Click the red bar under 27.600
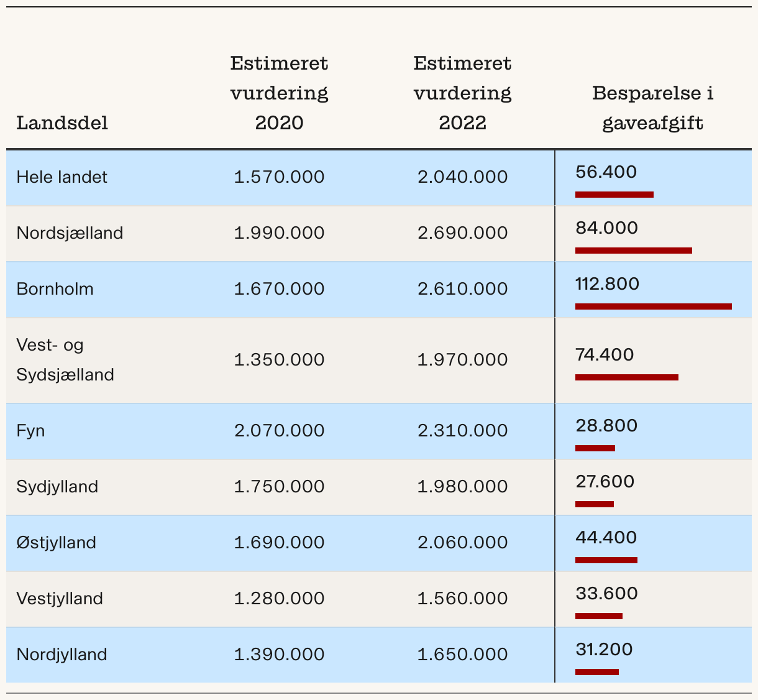The width and height of the screenshot is (758, 700). [595, 504]
